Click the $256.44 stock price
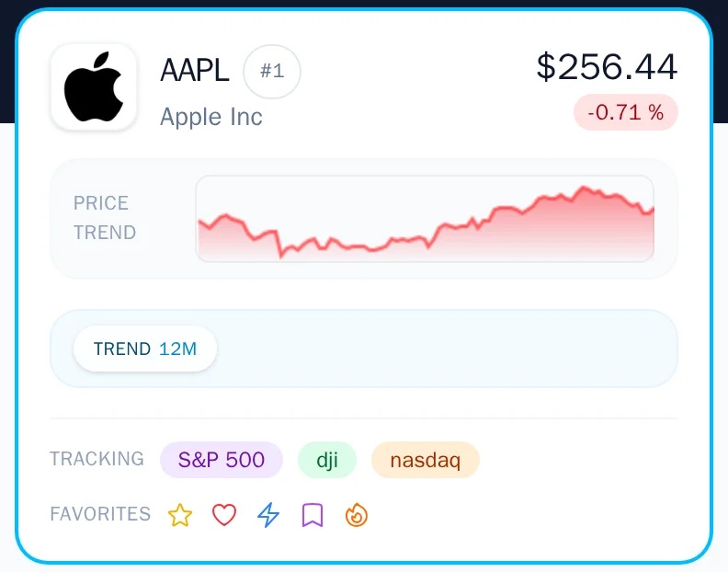Image resolution: width=728 pixels, height=572 pixels. 607,66
